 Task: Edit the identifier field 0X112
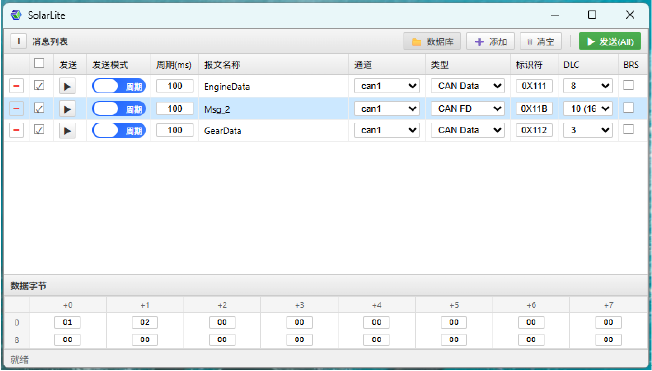coord(534,130)
